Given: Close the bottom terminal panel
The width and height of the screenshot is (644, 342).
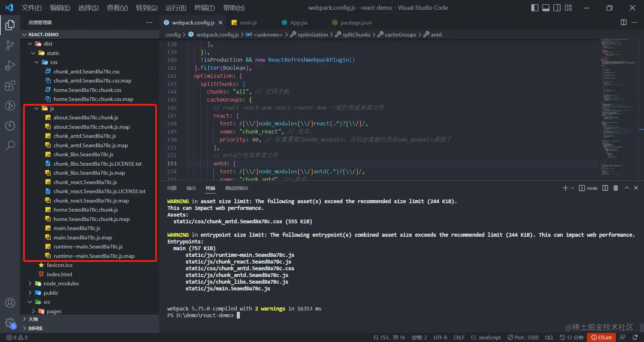Looking at the screenshot, I should point(636,188).
